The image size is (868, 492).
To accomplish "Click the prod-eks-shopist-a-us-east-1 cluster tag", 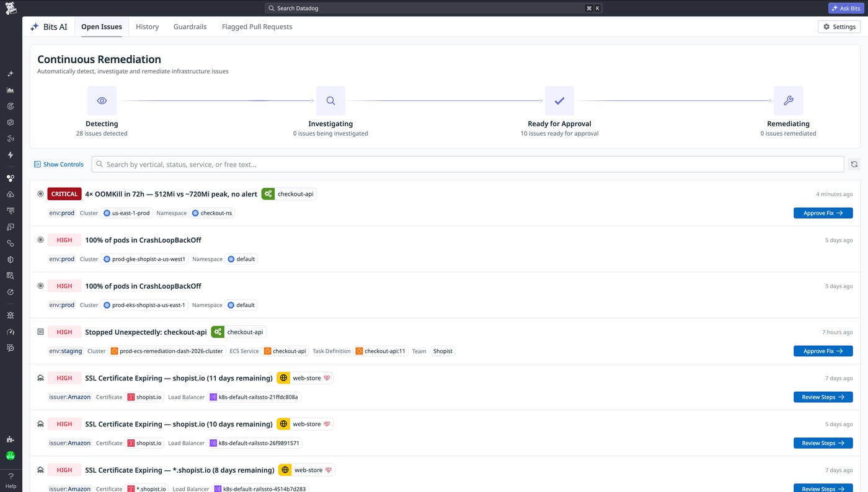I will [144, 305].
